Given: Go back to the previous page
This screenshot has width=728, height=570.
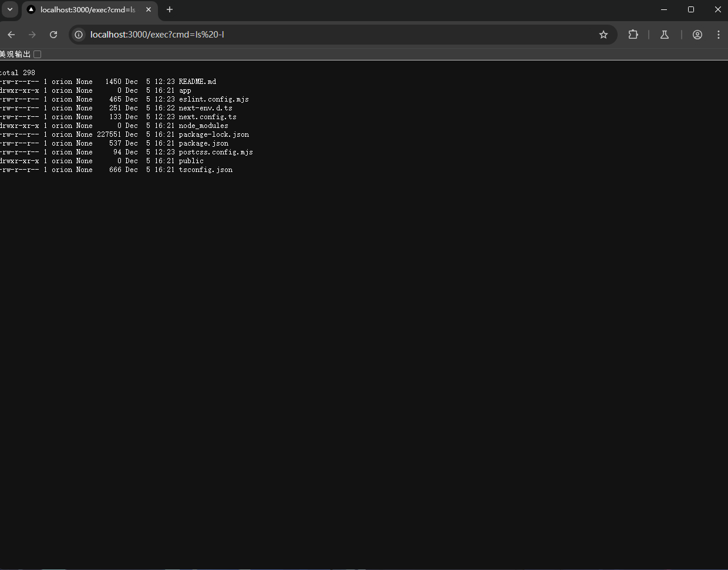Looking at the screenshot, I should [x=11, y=35].
